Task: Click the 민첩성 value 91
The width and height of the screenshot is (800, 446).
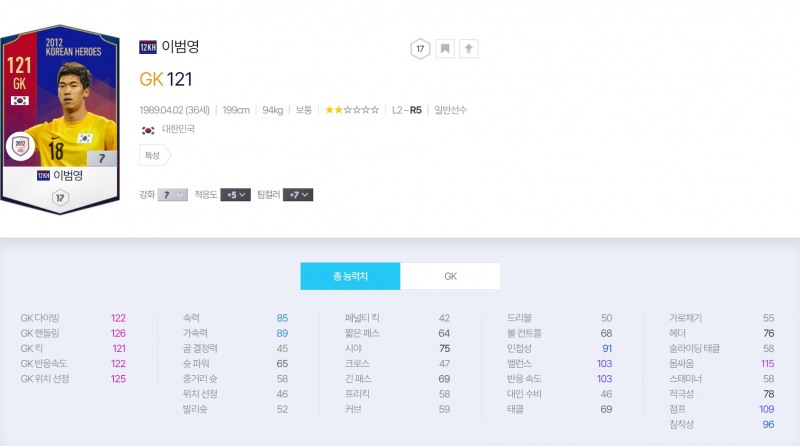Action: [607, 349]
